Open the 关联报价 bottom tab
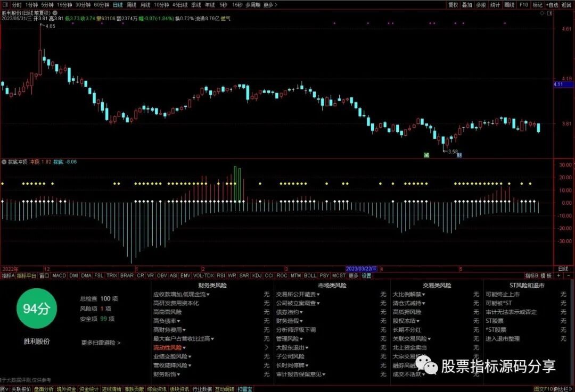The height and width of the screenshot is (392, 575). [x=21, y=389]
